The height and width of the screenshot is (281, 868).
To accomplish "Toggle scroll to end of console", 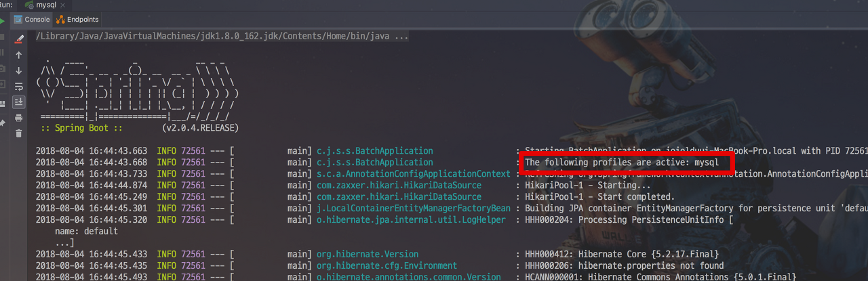I will pos(19,102).
